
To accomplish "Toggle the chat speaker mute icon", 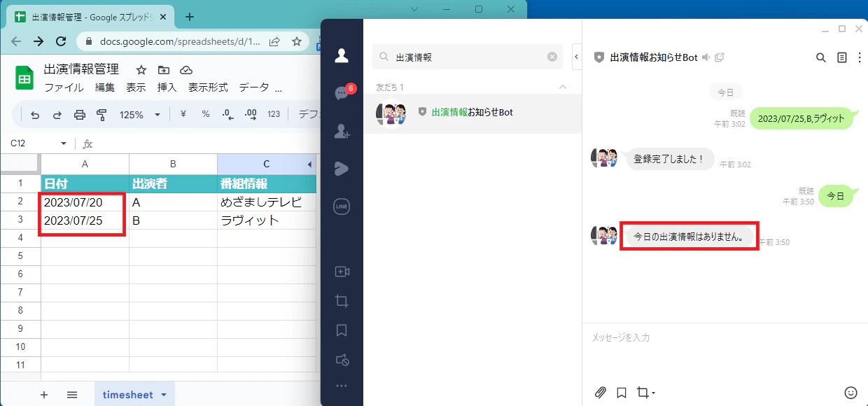I will (x=706, y=57).
